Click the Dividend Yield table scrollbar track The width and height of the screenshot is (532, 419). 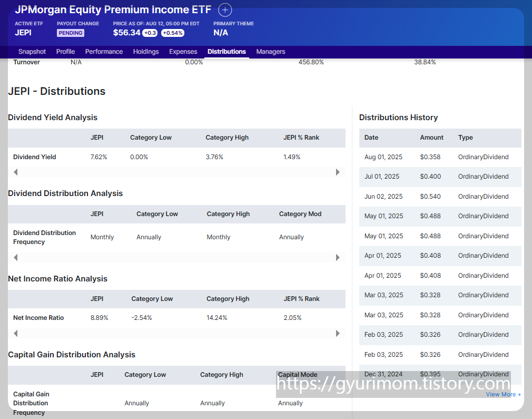[x=176, y=172]
